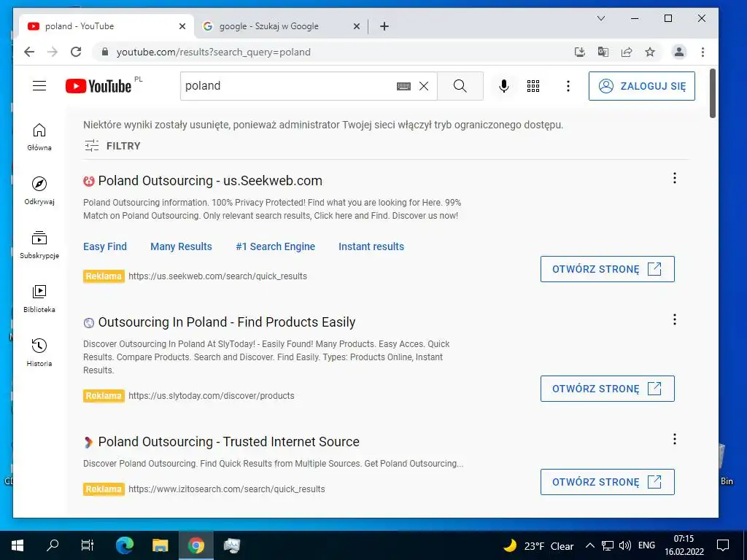Viewport: 747px width, 560px height.
Task: Open Biblioteka in the sidebar
Action: pos(39,298)
